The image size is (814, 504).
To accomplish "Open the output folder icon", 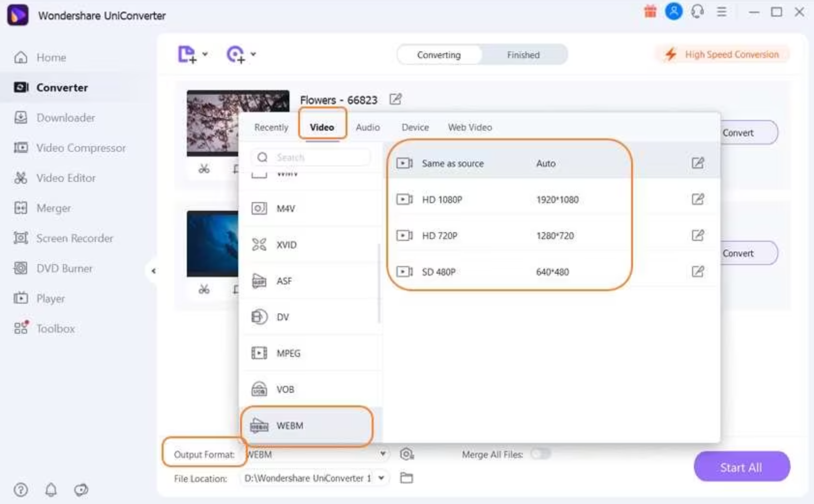I will (407, 478).
